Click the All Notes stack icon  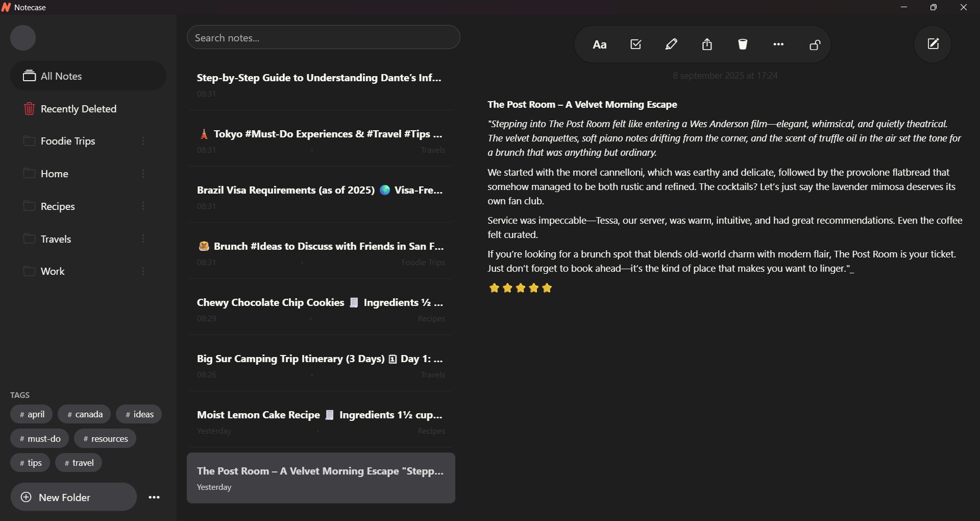click(x=29, y=76)
